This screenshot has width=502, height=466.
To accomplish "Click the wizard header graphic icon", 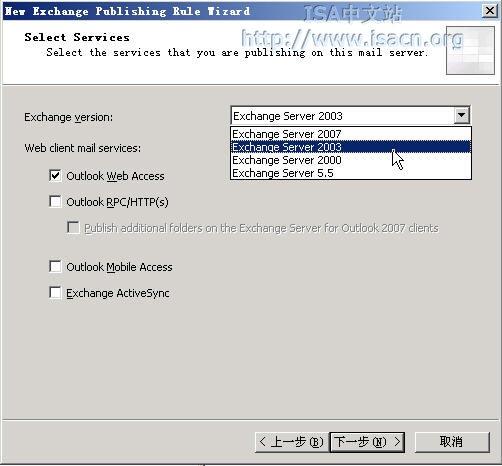I will tap(470, 50).
